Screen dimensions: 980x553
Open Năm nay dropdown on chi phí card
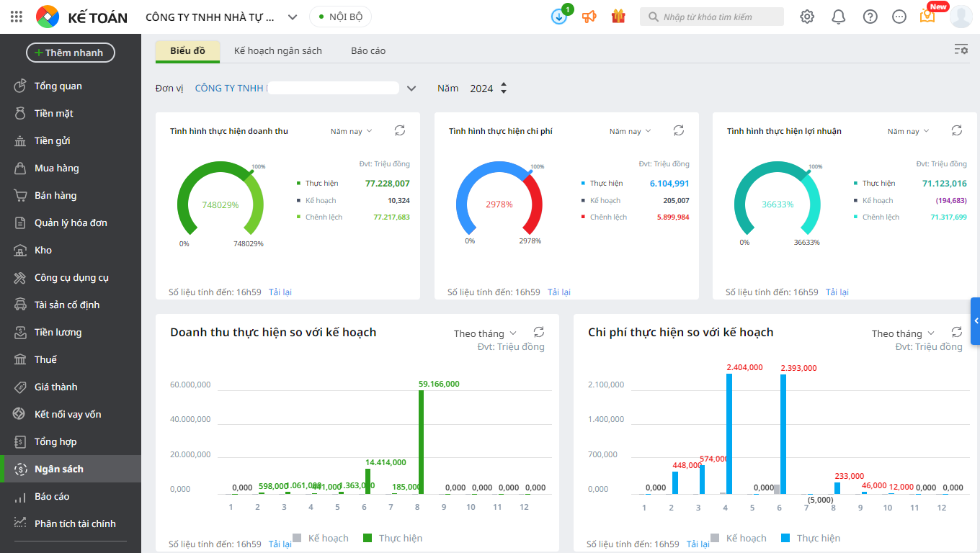coord(631,131)
